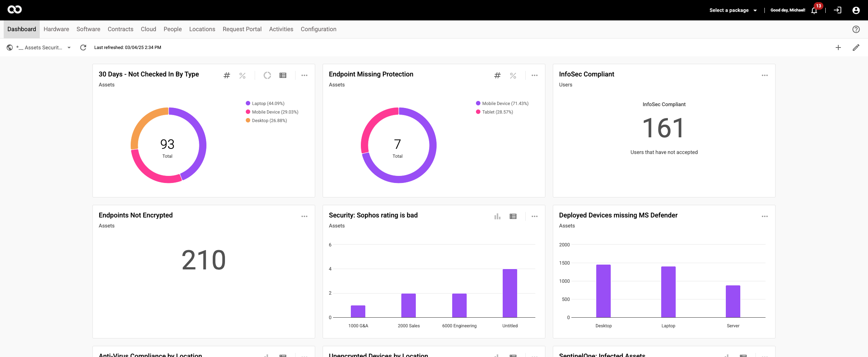
Task: Toggle number display on 30 Days widget
Action: pyautogui.click(x=227, y=75)
